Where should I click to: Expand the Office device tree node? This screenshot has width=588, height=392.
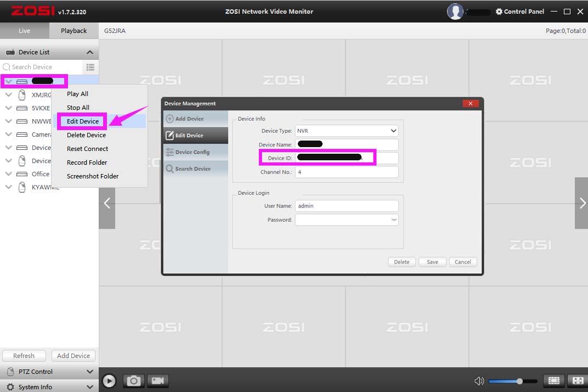click(8, 174)
